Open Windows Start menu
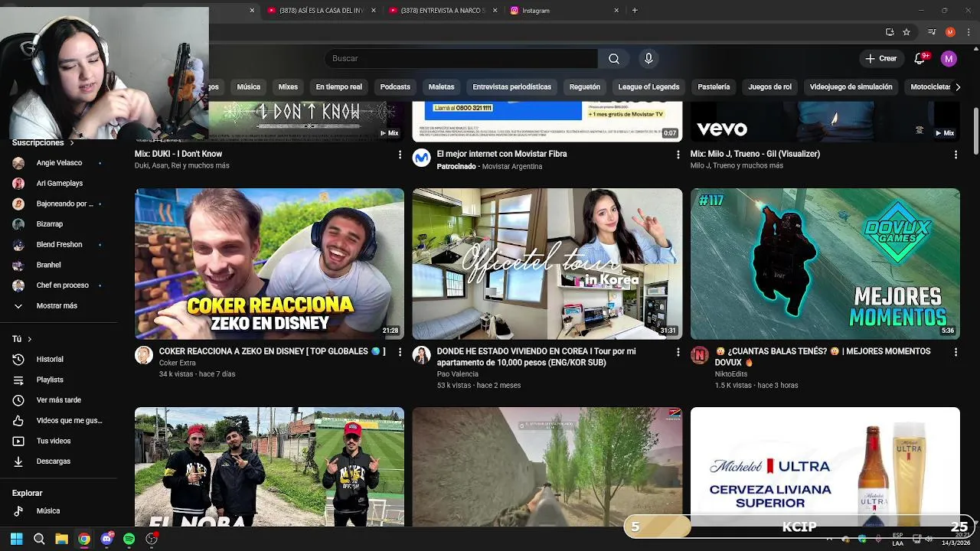Viewport: 980px width, 551px height. coord(16,540)
